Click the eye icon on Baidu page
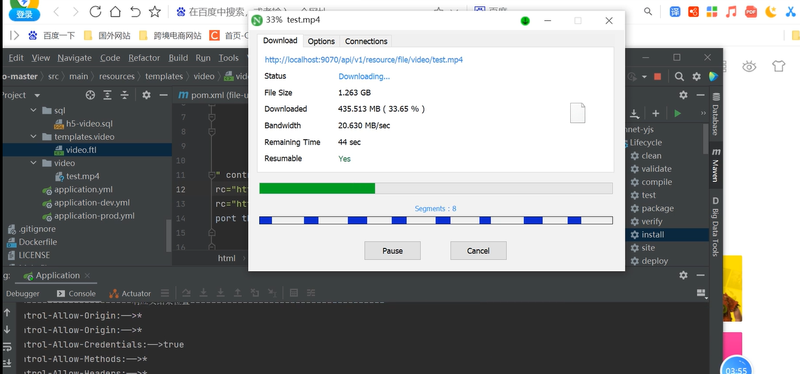The image size is (800, 374). click(749, 66)
